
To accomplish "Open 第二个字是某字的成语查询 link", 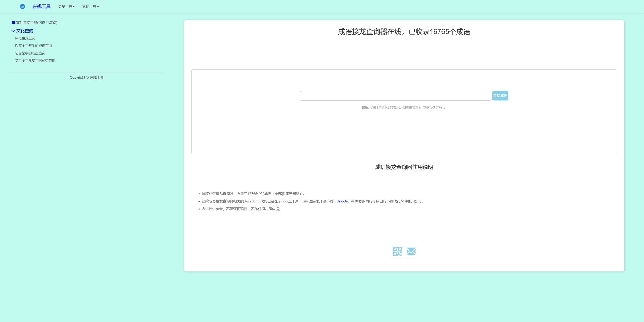I will click(x=35, y=61).
